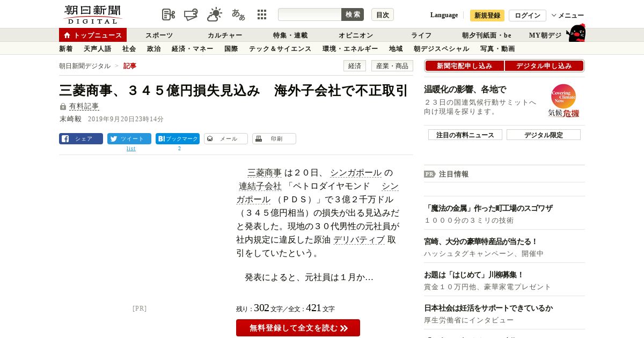Tweet this article
Screen dimensions: 644x338
point(129,138)
